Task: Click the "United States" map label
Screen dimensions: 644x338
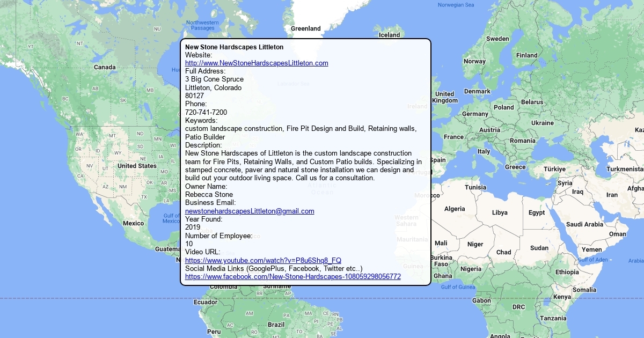Action: (137, 166)
